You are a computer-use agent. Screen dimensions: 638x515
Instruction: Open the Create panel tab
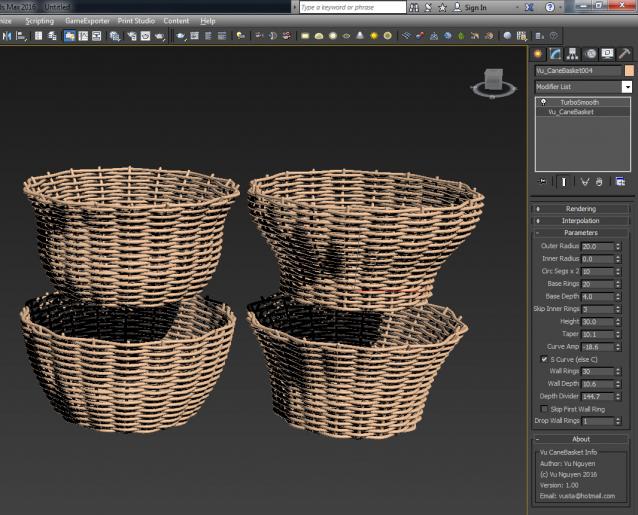(x=538, y=54)
